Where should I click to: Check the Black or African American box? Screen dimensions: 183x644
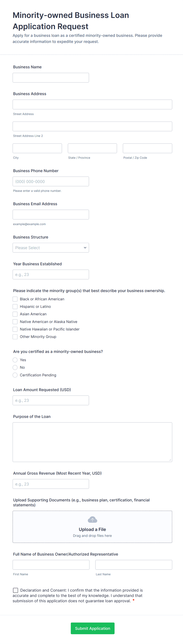click(15, 299)
